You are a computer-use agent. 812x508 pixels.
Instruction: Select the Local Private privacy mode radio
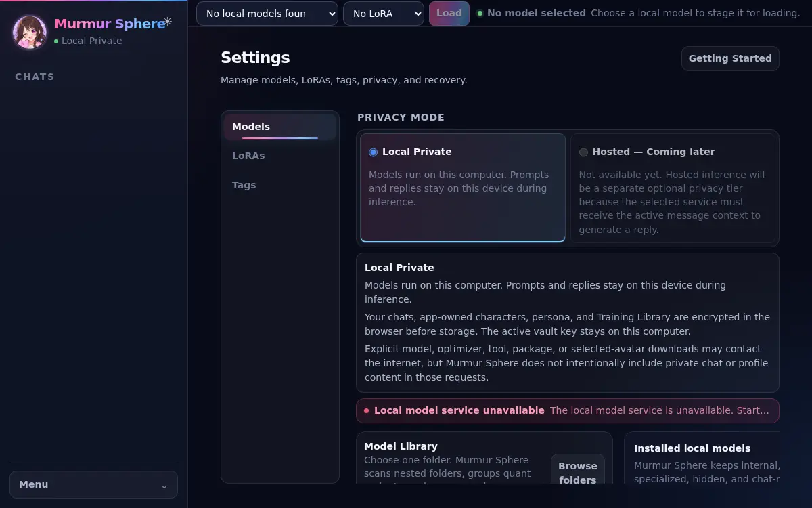tap(373, 152)
